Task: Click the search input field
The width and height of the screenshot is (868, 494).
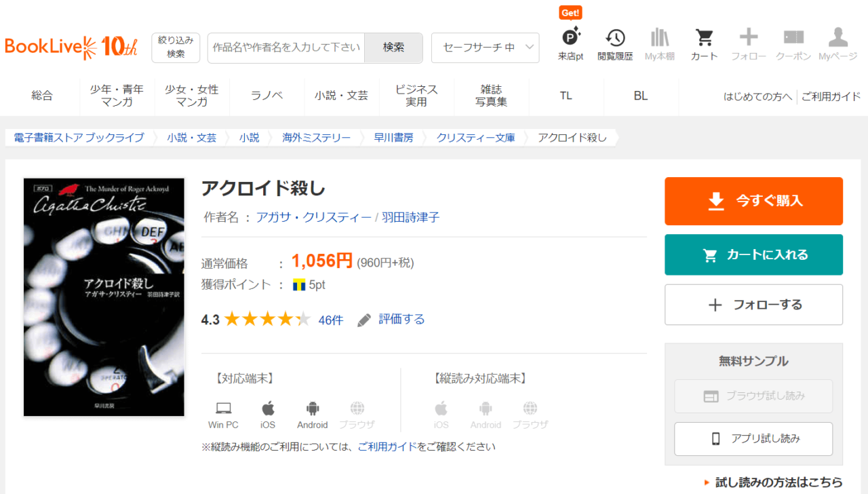Action: (x=286, y=47)
